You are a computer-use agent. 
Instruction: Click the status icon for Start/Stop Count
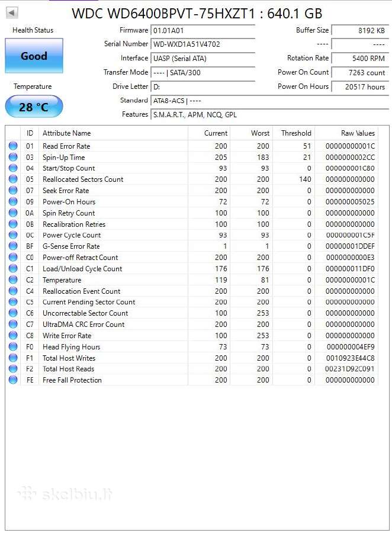pyautogui.click(x=13, y=168)
